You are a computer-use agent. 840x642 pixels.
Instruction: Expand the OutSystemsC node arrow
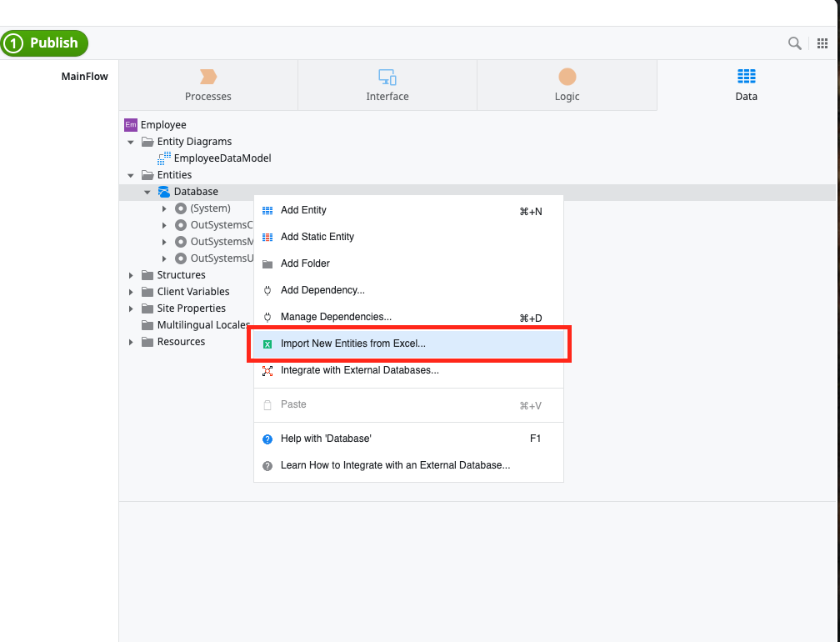(164, 225)
